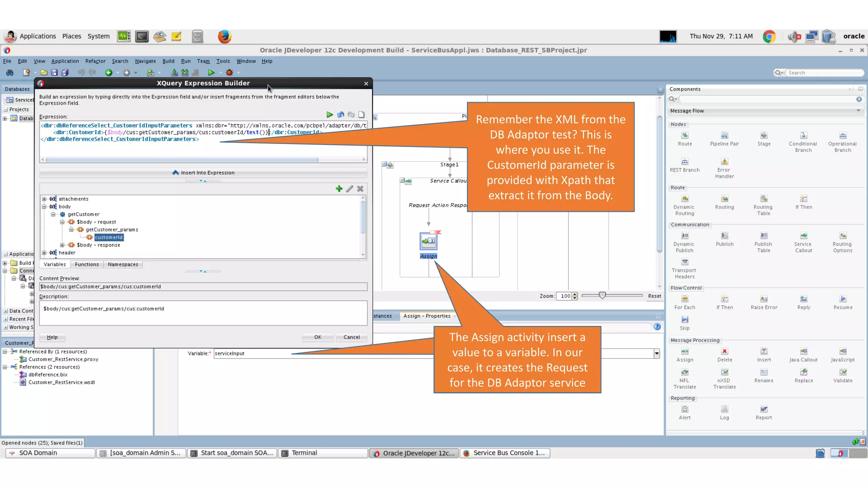Screen dimensions: 868x488
Task: Collapse the body tree node
Action: pos(44,207)
